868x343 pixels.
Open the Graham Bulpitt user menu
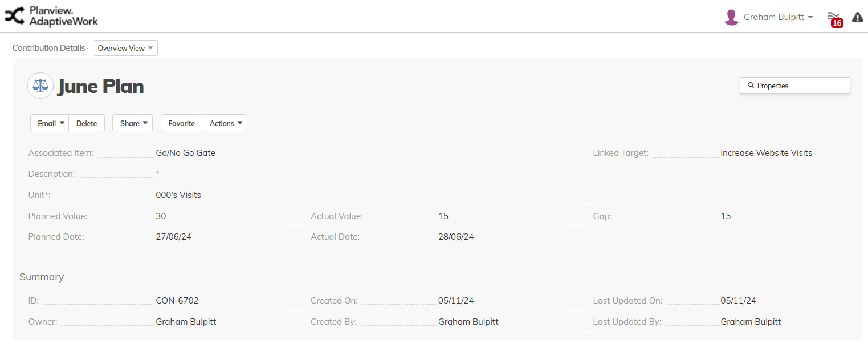pos(778,17)
